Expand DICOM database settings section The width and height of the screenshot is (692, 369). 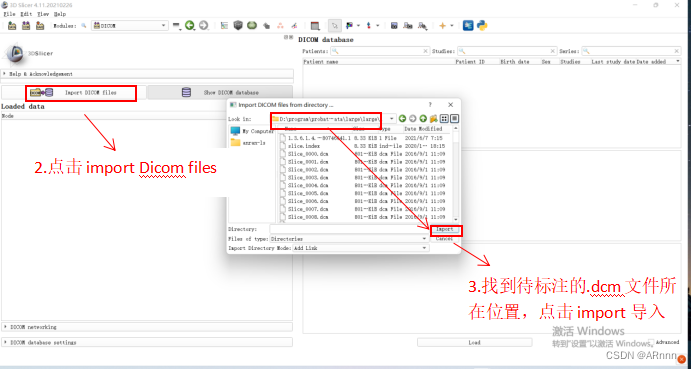(147, 342)
